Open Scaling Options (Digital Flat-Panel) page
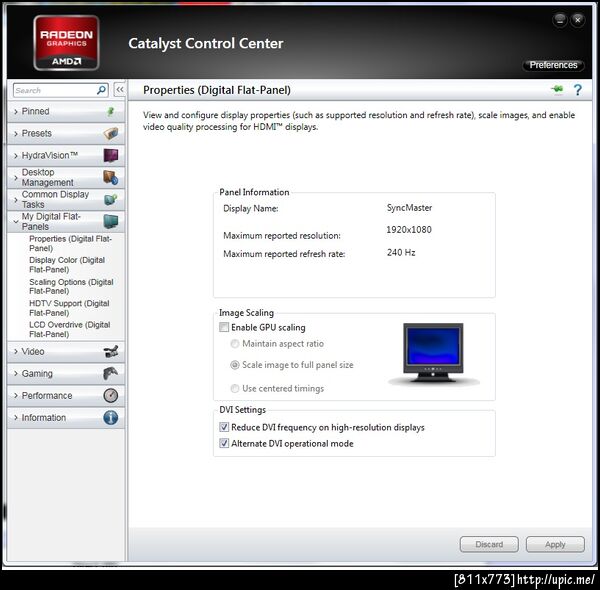The height and width of the screenshot is (590, 600). pos(71,286)
